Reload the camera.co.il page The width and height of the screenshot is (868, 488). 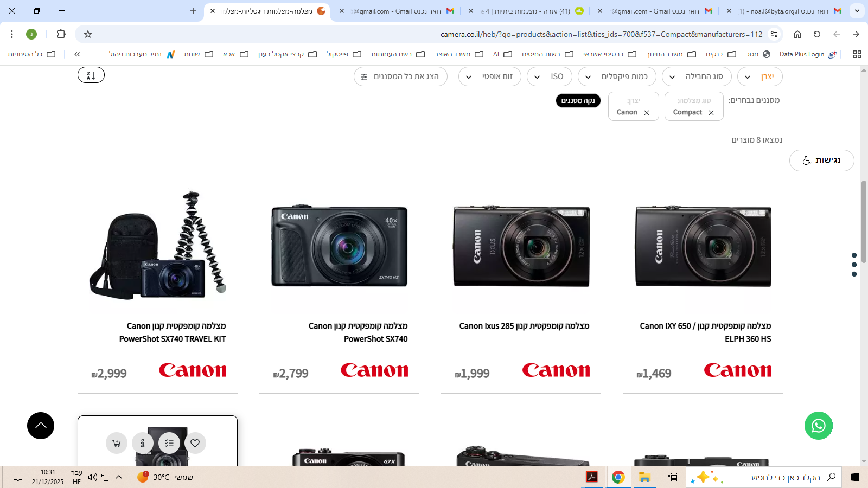[x=817, y=34]
